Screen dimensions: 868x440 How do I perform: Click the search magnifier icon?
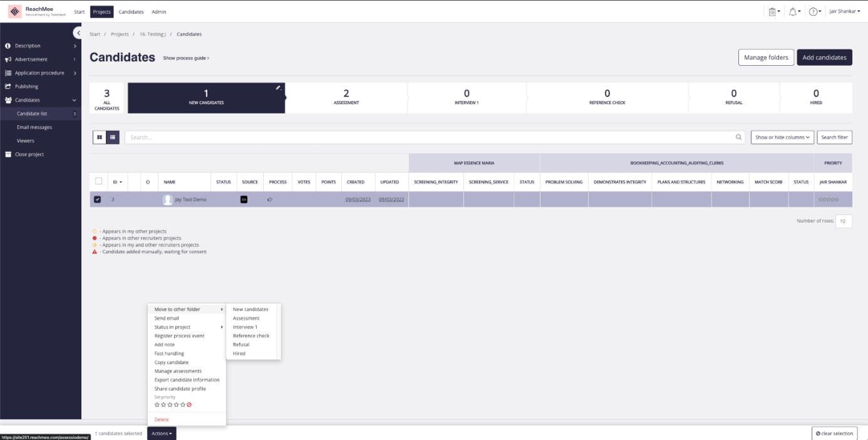pos(739,137)
